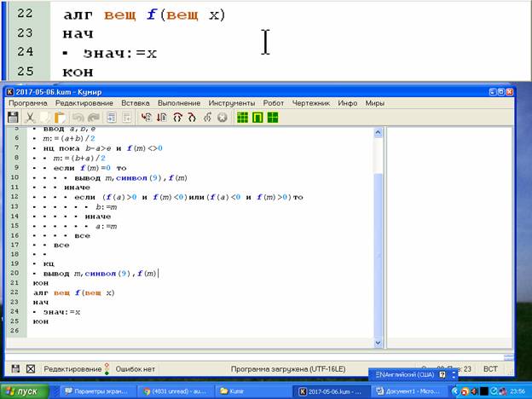532x399 pixels.
Task: Click the EN Английский (США) language bar
Action: [404, 375]
